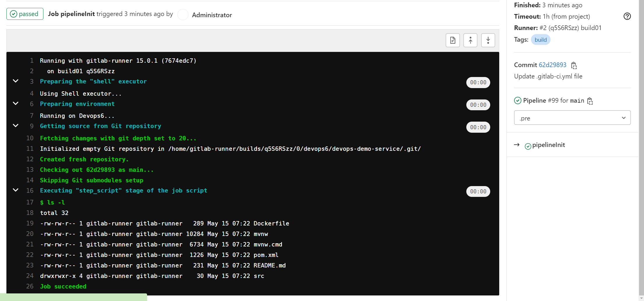644x301 pixels.
Task: Open the pipelineInit job in sidebar
Action: (x=548, y=145)
